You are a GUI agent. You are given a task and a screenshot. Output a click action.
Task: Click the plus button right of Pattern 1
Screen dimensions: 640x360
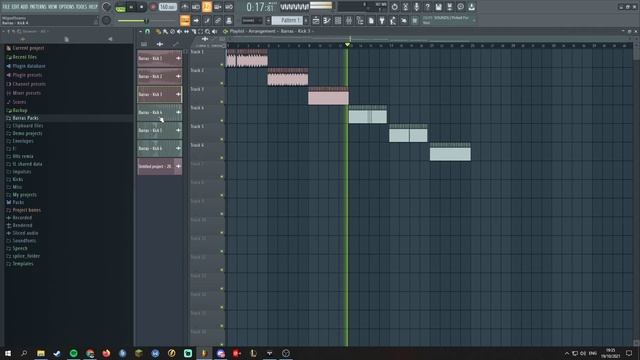306,20
